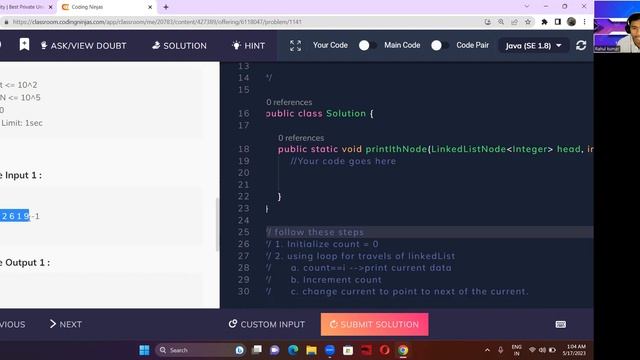The width and height of the screenshot is (640, 360).
Task: Expand the code editor to fullscreen
Action: click(296, 46)
